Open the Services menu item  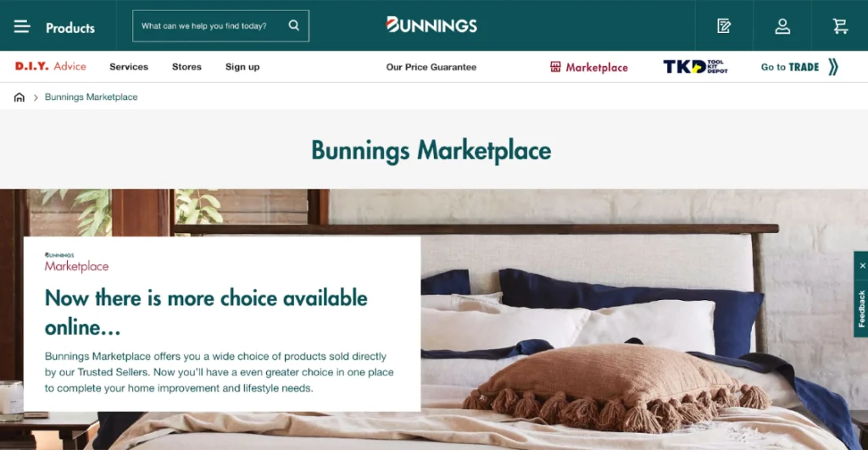(x=129, y=67)
